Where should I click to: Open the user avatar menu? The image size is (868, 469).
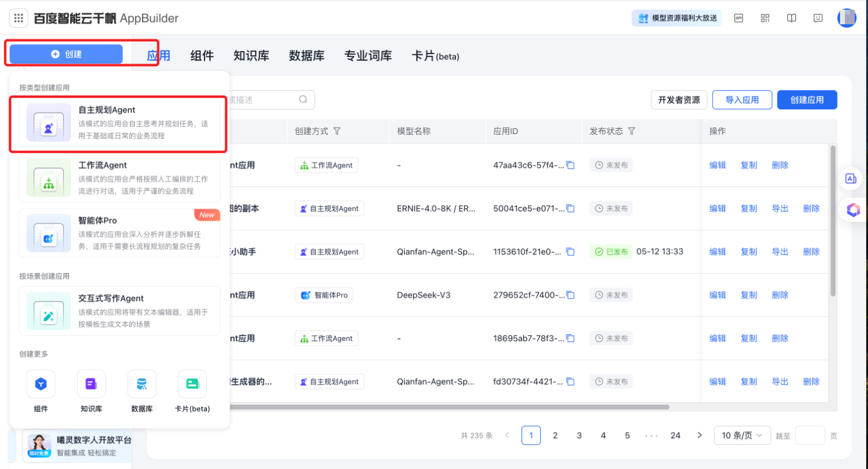point(847,18)
